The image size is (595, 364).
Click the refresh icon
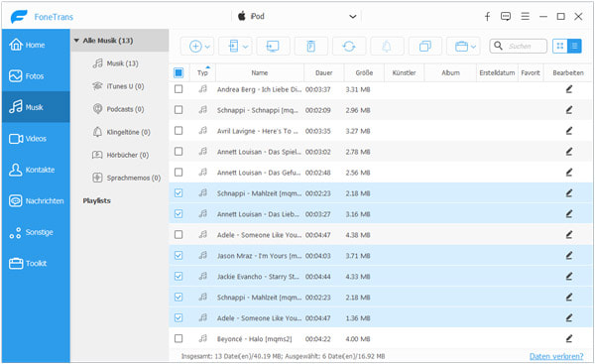click(x=349, y=47)
